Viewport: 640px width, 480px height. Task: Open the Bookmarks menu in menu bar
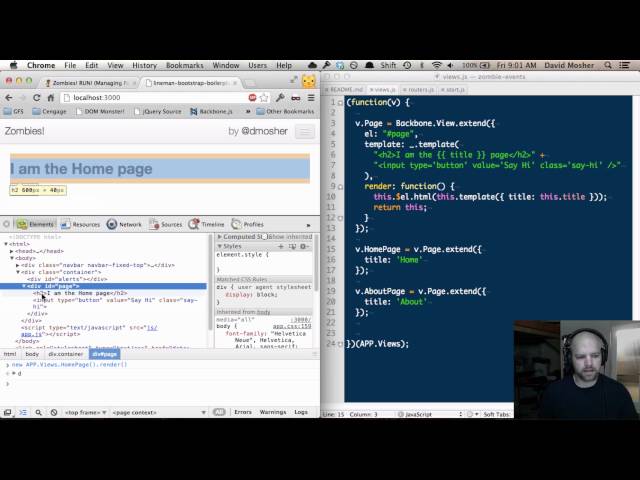pos(184,65)
